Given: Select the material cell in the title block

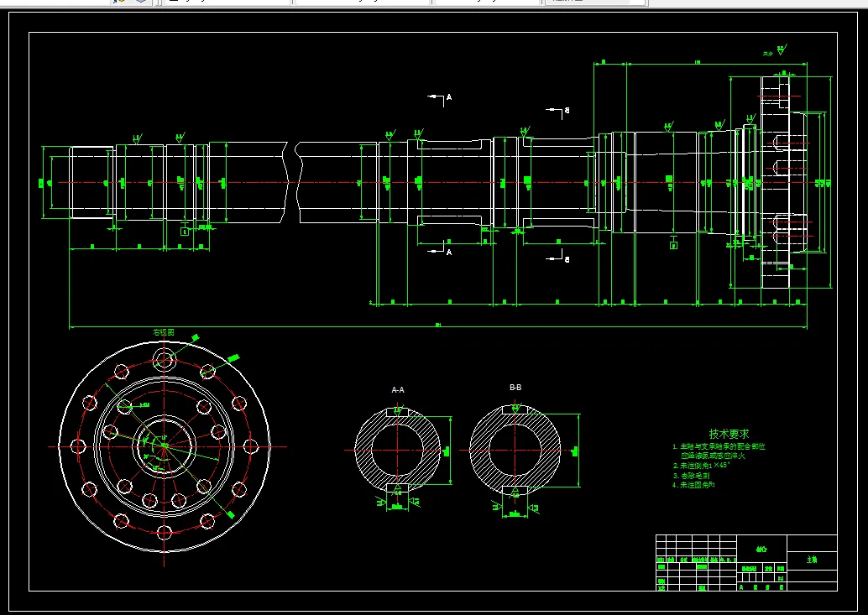Looking at the screenshot, I should 761,550.
